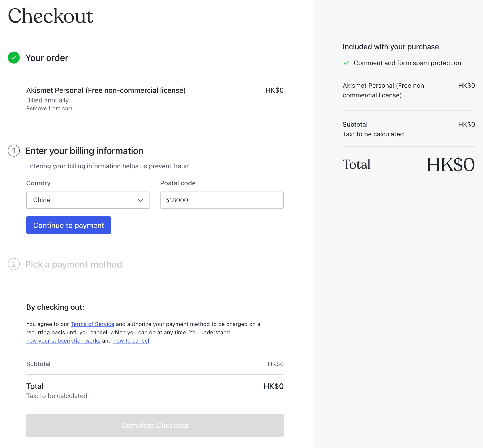Screen dimensions: 483x448
Task: Collapse the Enter your billing information section
Action: (84, 151)
